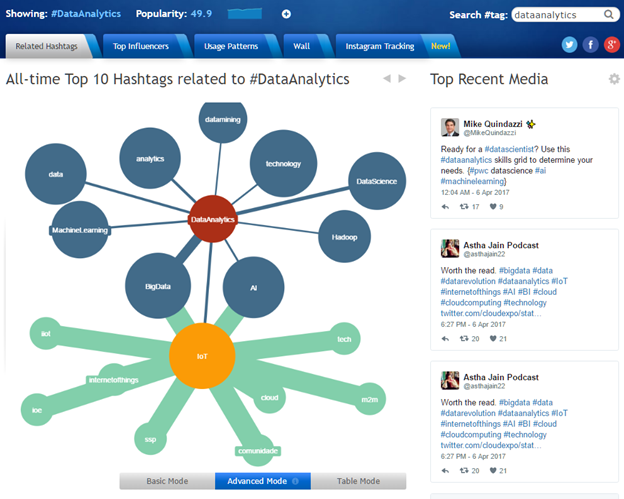624x499 pixels.
Task: Select Advanced Mode view
Action: (x=262, y=481)
